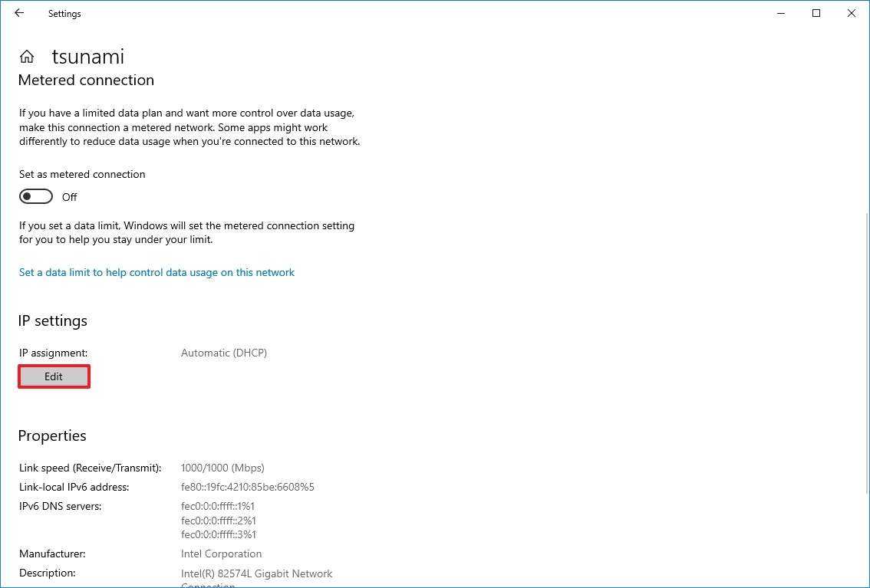Maximize the Settings window
This screenshot has width=870, height=588.
816,13
